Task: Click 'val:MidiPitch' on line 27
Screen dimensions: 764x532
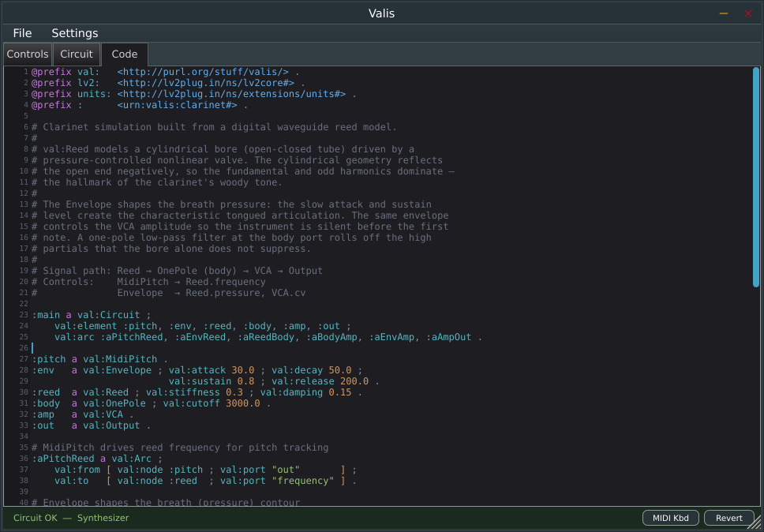Action: point(120,360)
